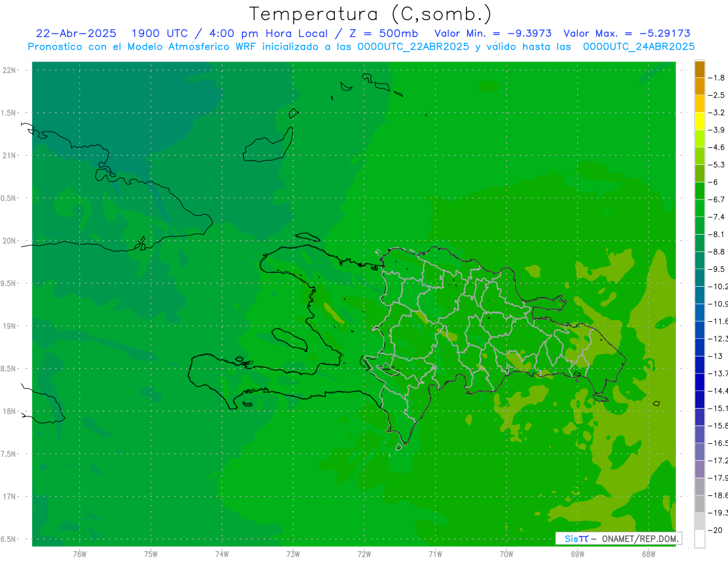Viewport: 728px width, 562px height.
Task: Click the '-13' legend value
Action: 716,356
